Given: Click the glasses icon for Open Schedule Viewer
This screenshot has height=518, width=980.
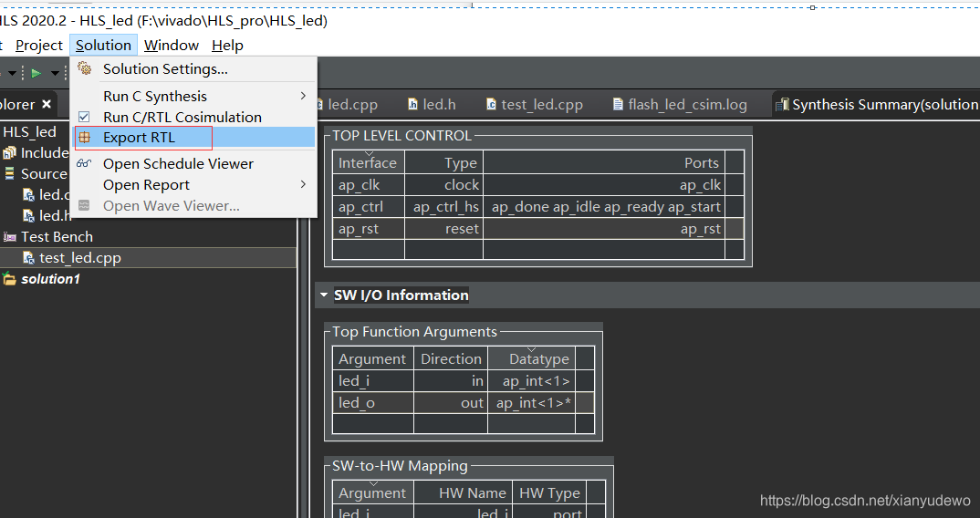Looking at the screenshot, I should pos(84,164).
